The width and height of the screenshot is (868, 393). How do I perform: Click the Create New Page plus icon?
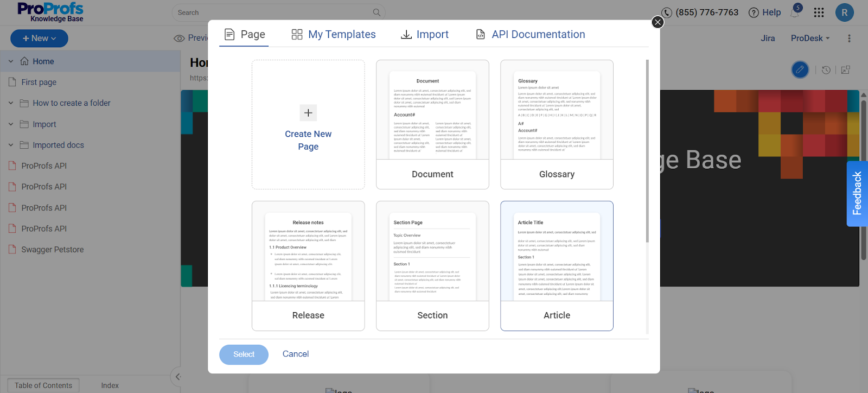(x=308, y=113)
